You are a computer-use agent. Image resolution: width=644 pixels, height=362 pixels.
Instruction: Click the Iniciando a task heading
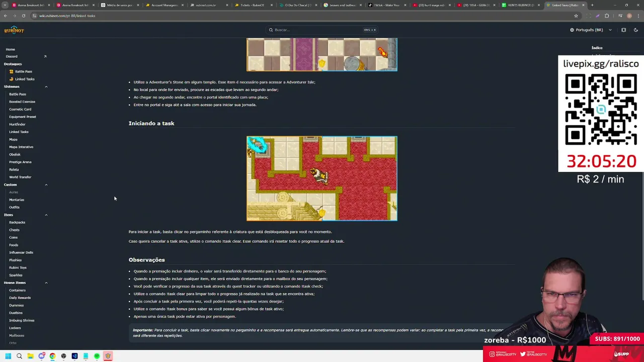tap(151, 123)
